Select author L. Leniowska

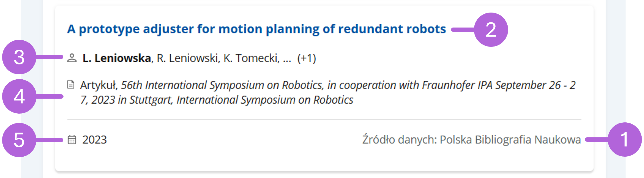(117, 58)
